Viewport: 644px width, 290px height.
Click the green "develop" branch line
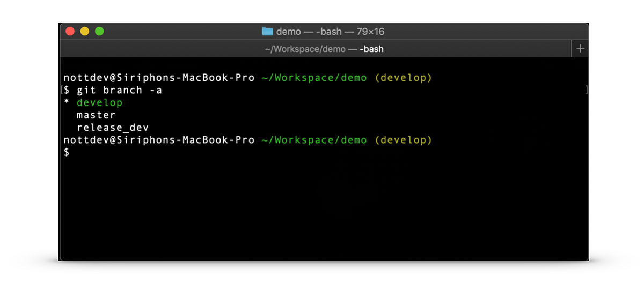[100, 102]
